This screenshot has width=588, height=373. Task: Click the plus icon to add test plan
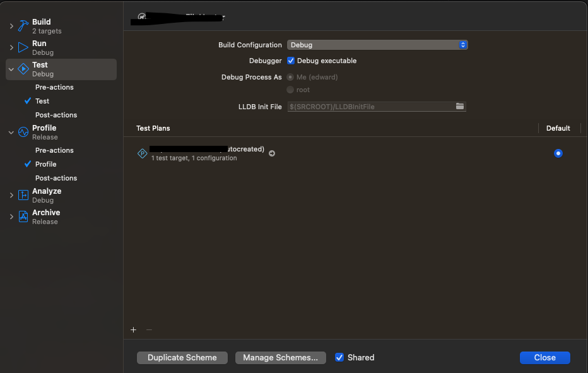133,329
